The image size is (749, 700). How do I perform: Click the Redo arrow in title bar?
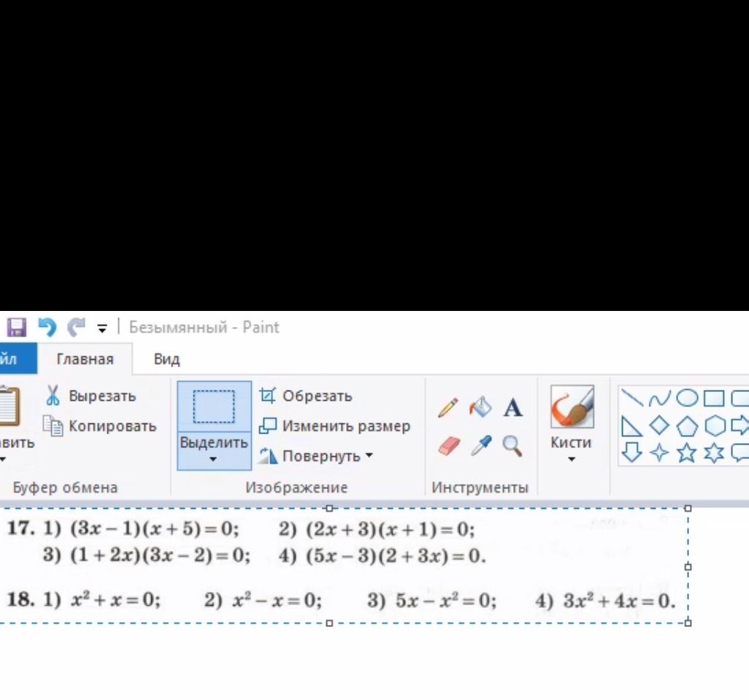click(x=76, y=328)
